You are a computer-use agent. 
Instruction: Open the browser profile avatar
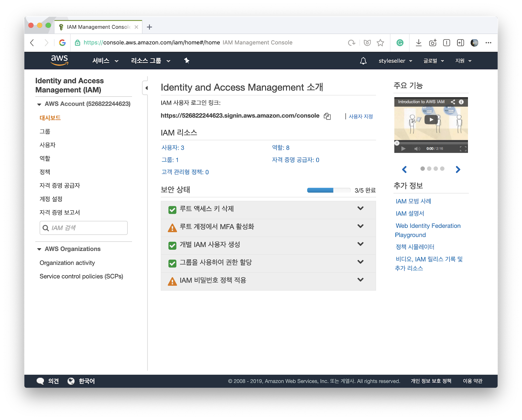coord(474,43)
